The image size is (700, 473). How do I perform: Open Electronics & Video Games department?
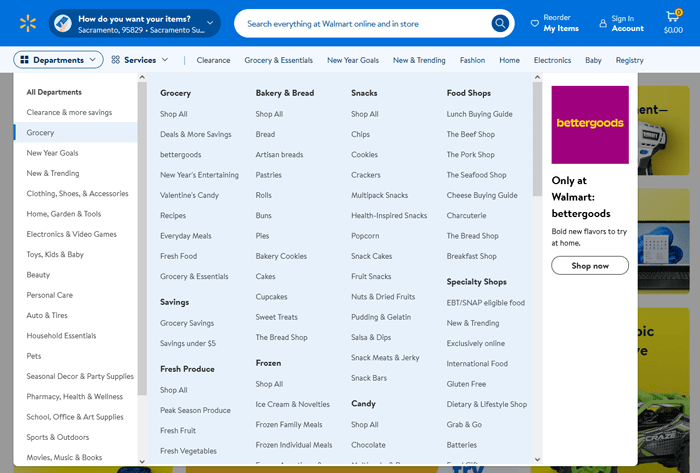click(71, 234)
